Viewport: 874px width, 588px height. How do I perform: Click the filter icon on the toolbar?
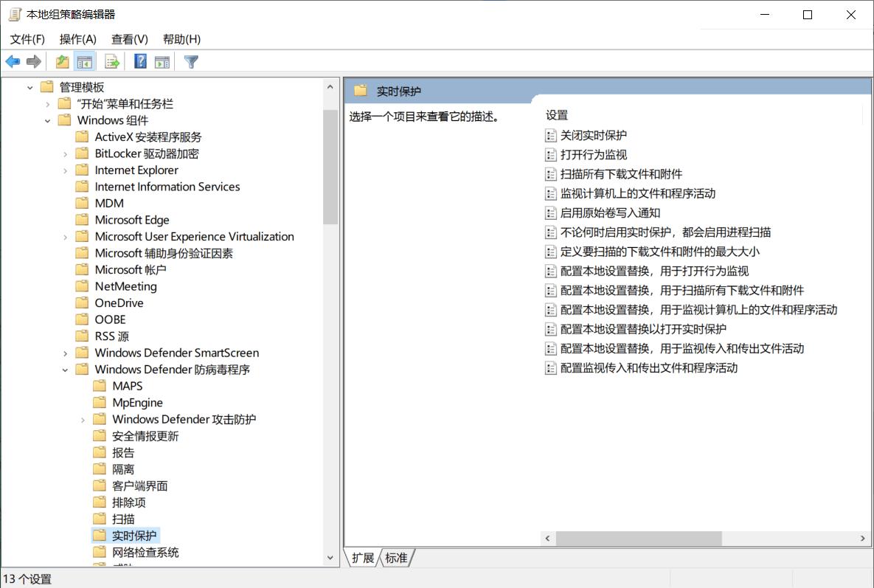[190, 61]
